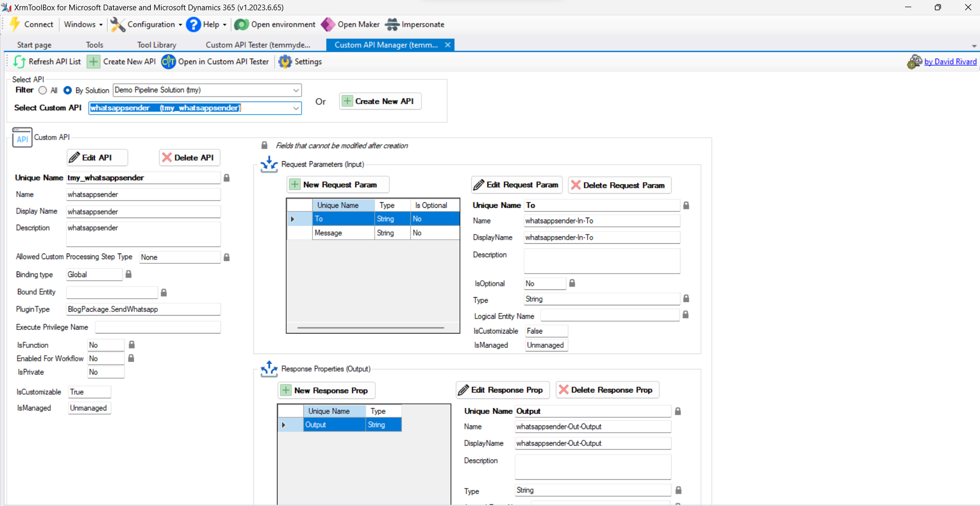Click the lock icon beside Bound Entity
The height and width of the screenshot is (506, 980).
(164, 293)
